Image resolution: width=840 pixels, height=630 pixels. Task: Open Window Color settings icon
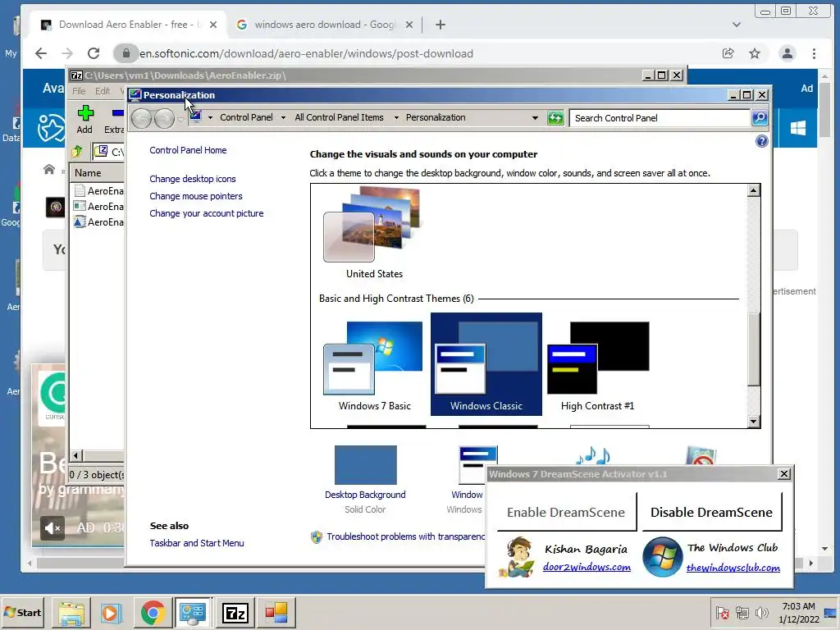click(478, 464)
